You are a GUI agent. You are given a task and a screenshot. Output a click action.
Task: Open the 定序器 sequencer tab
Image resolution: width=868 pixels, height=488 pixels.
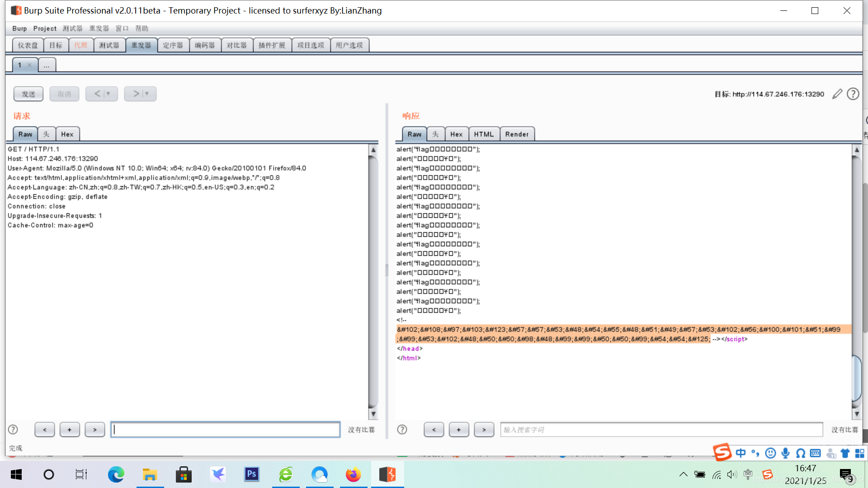tap(173, 45)
